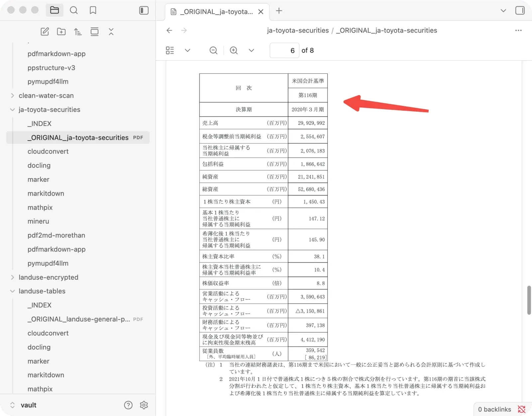Navigate forward with the right arrow
This screenshot has width=532, height=416.
click(184, 30)
